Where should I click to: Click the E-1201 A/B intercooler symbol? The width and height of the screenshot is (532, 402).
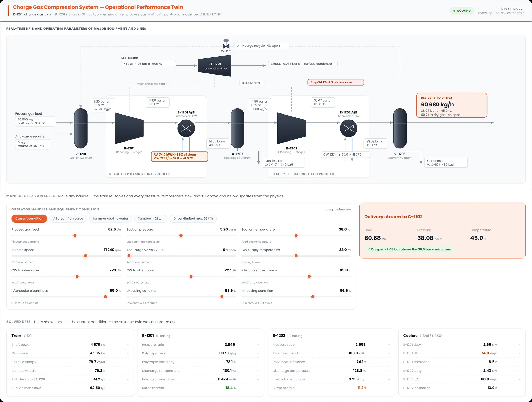(186, 128)
